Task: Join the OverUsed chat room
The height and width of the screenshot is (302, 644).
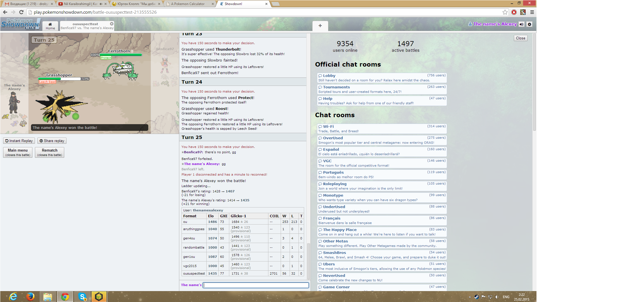Action: pos(382,140)
